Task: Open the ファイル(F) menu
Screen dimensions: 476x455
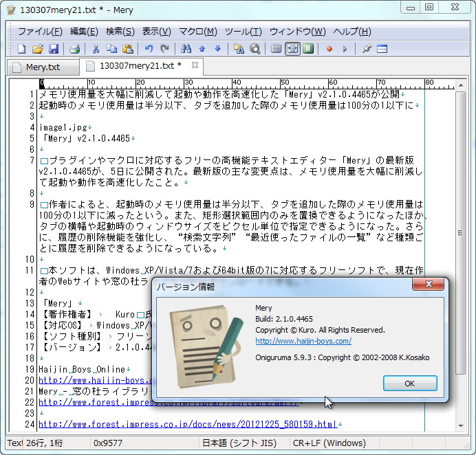Action: (x=40, y=32)
